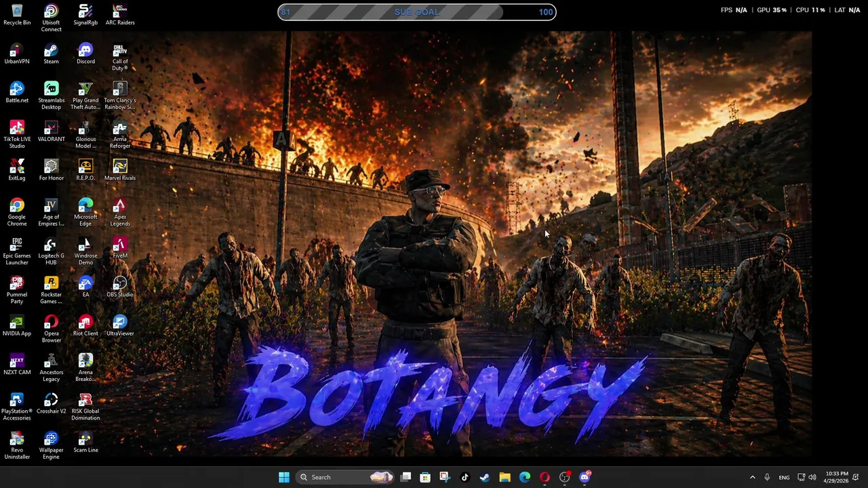This screenshot has width=868, height=488.
Task: Select the Apex Legends shortcut
Action: [x=120, y=212]
